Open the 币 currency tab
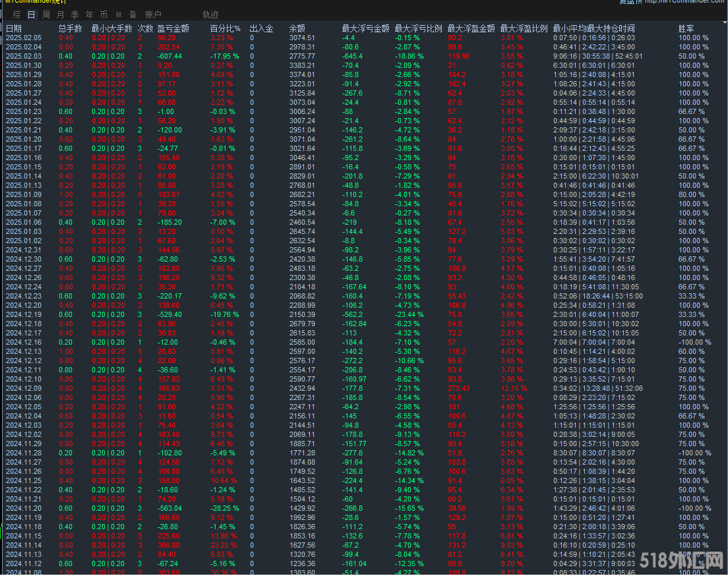Viewport: 728px width, 576px height. coord(104,14)
